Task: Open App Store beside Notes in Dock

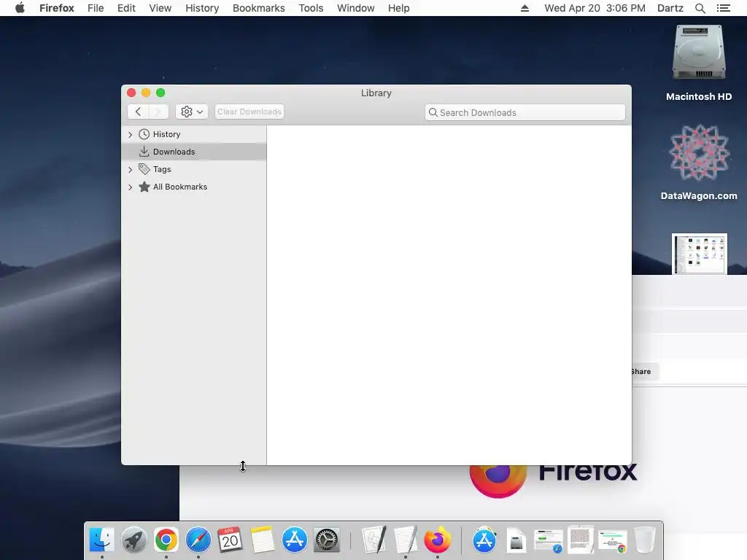Action: [295, 540]
